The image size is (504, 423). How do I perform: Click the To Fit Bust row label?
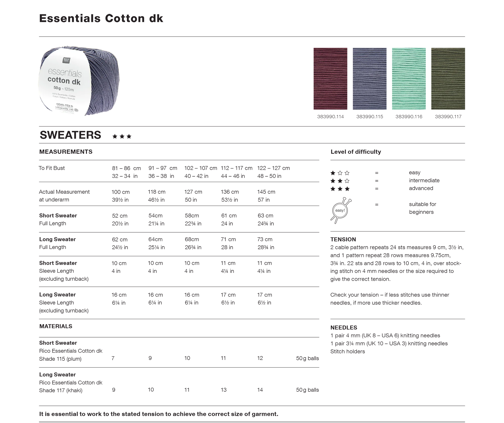[52, 168]
